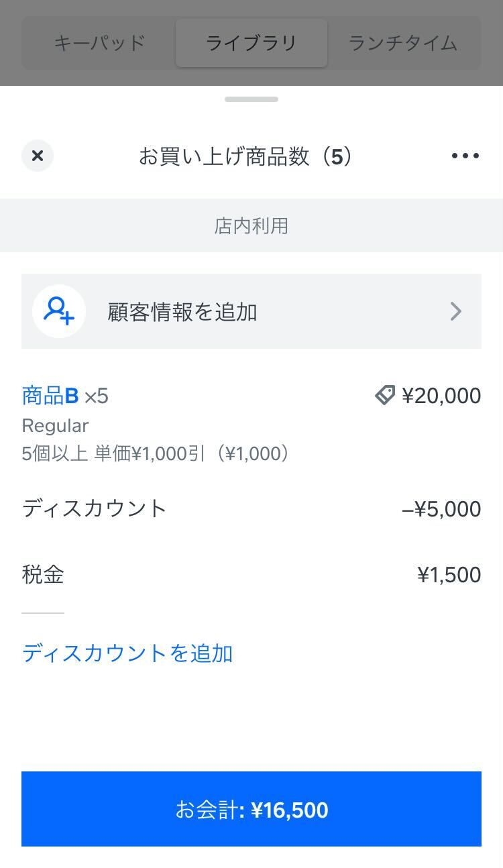This screenshot has width=503, height=868.
Task: Select the 5個以上 単価¥1,000引 discount line
Action: pyautogui.click(x=156, y=454)
